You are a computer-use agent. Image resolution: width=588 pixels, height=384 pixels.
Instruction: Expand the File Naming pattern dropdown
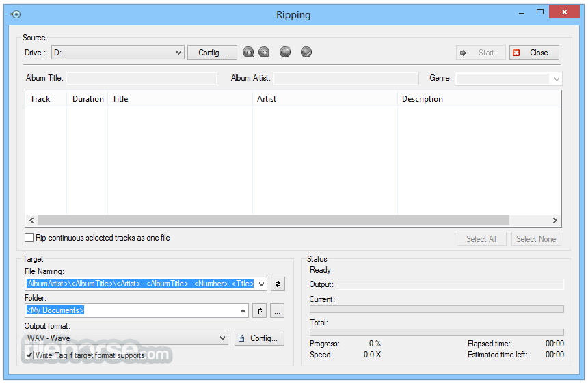[262, 284]
